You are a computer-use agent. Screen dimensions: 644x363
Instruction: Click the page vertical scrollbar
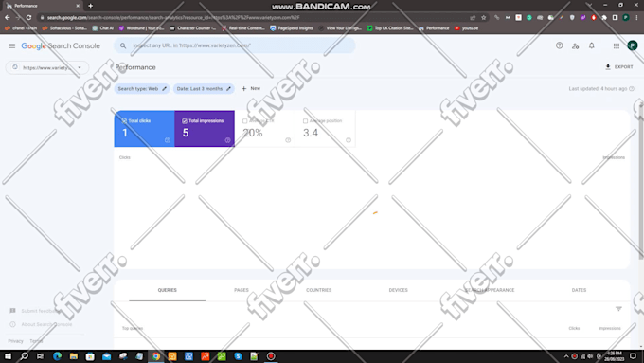click(x=641, y=181)
